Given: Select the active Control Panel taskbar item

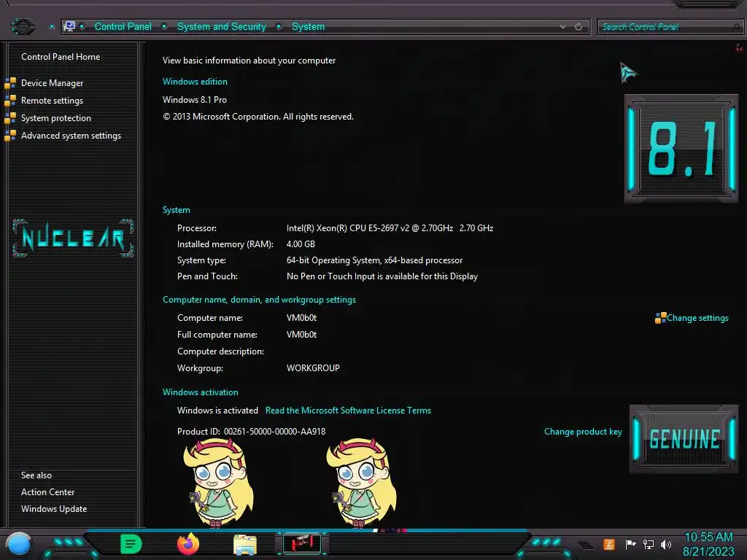Looking at the screenshot, I should click(x=302, y=543).
